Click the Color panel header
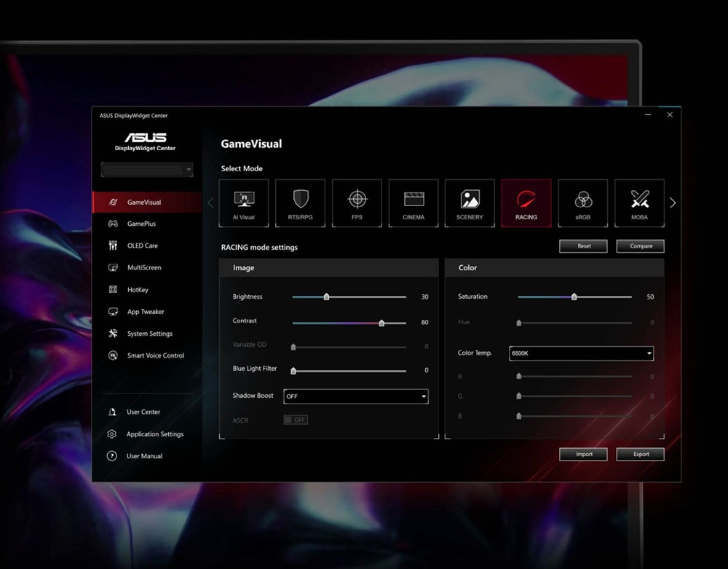The image size is (728, 569). (555, 268)
